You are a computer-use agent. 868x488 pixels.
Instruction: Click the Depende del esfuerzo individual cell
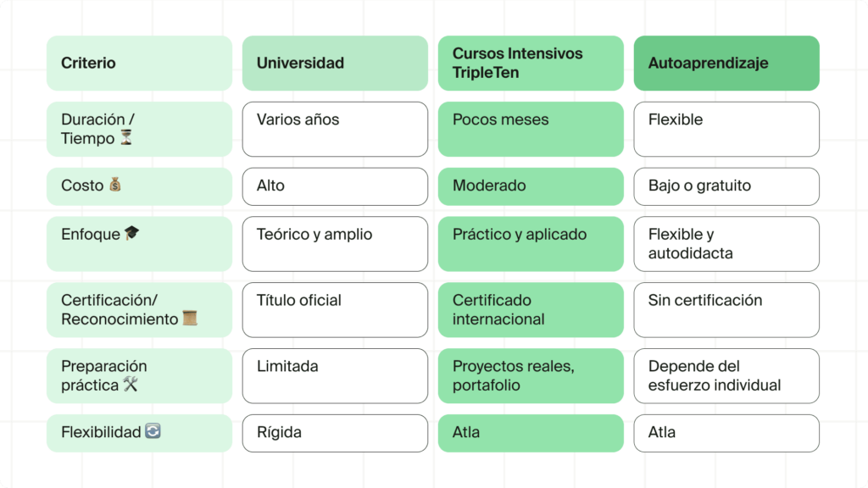(726, 375)
